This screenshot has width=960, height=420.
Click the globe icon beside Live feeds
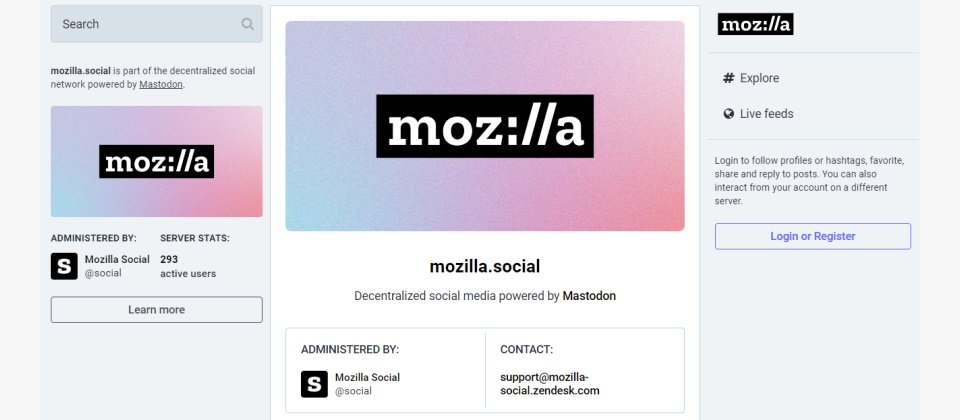click(x=729, y=113)
